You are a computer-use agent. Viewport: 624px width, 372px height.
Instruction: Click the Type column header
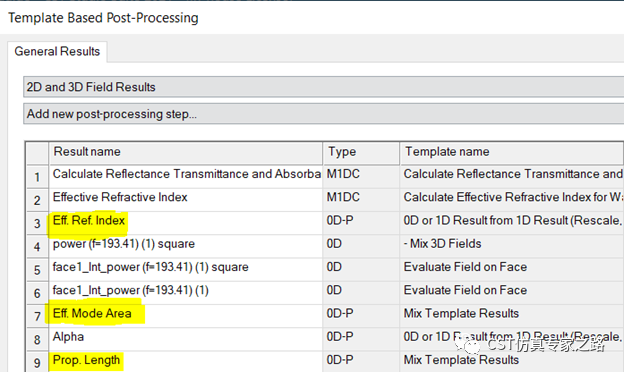coord(361,152)
